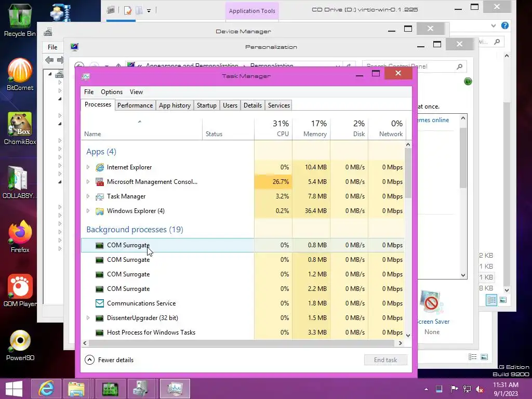This screenshot has width=532, height=399.
Task: Click the Action Center flag tray icon
Action: click(454, 389)
